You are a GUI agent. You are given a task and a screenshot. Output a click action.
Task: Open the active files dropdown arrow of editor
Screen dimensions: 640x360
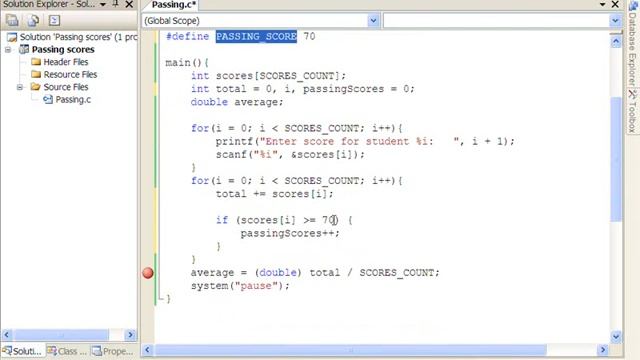(602, 4)
